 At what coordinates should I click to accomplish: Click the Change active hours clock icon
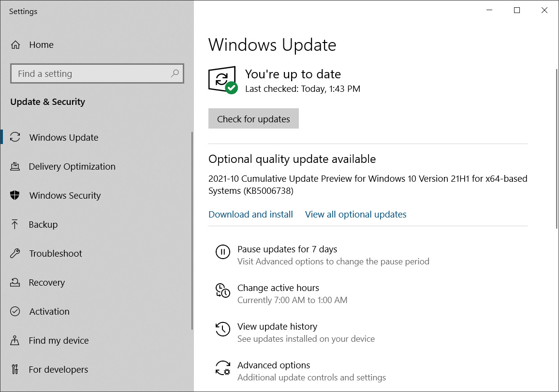point(222,290)
